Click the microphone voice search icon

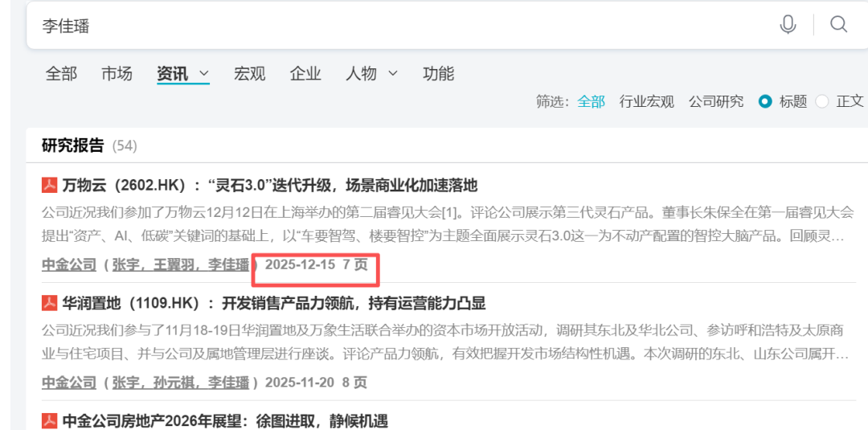(788, 25)
